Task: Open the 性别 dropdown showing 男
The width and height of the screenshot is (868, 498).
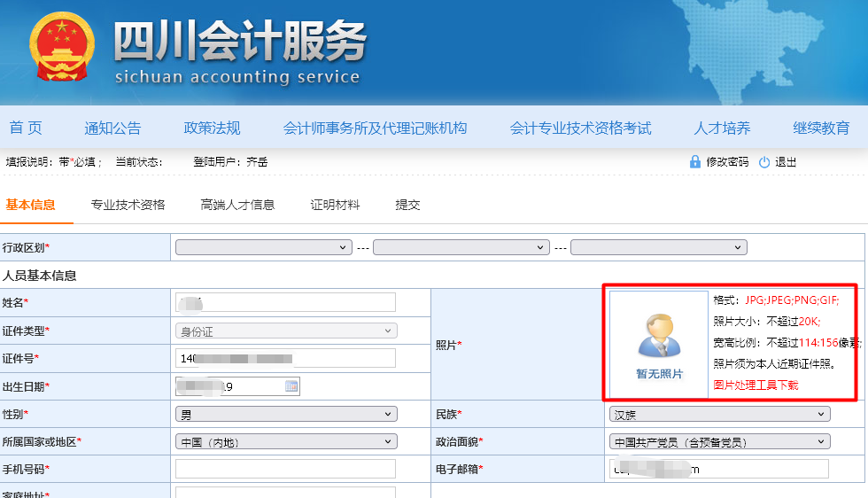Action: 286,414
